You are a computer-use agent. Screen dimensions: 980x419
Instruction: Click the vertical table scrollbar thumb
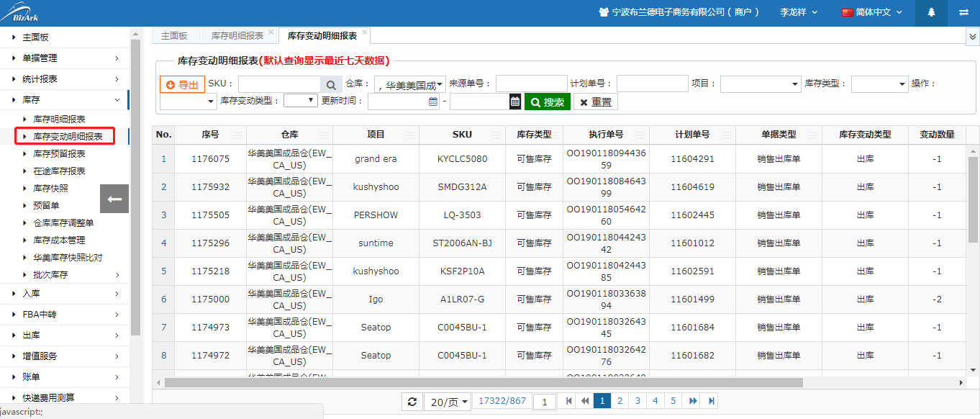(973, 199)
